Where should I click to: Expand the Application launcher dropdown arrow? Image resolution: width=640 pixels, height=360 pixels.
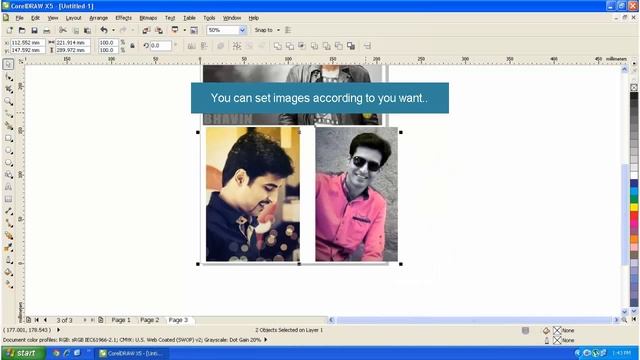[184, 30]
